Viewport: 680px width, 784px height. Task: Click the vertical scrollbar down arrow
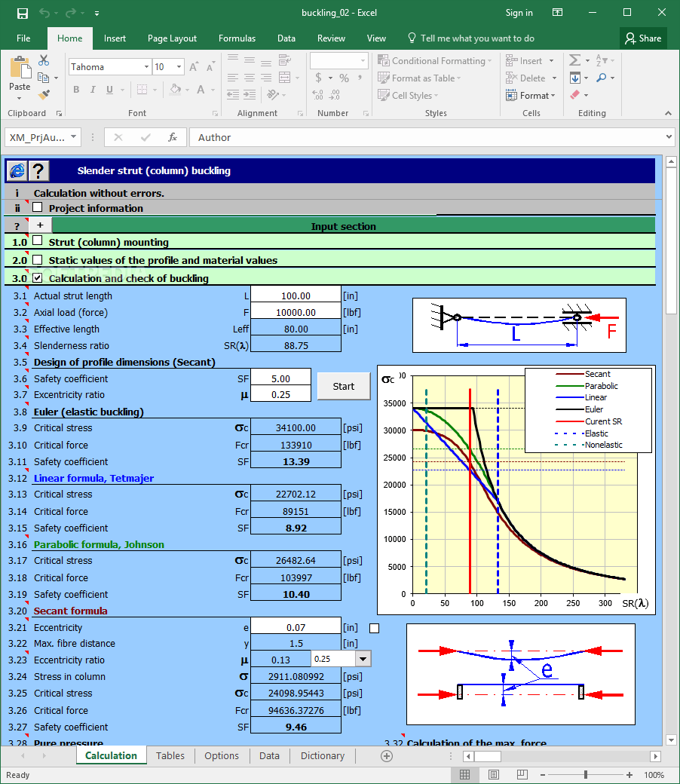(672, 740)
